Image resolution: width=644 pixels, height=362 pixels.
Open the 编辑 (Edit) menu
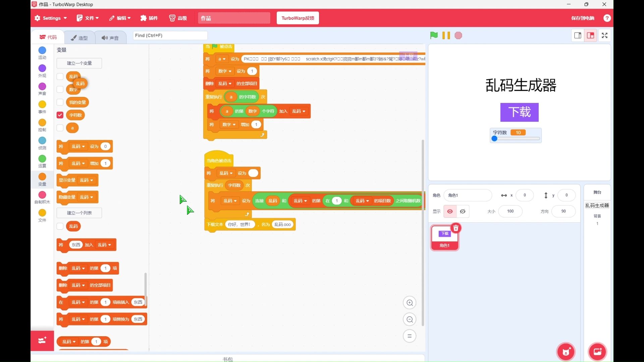tap(120, 18)
